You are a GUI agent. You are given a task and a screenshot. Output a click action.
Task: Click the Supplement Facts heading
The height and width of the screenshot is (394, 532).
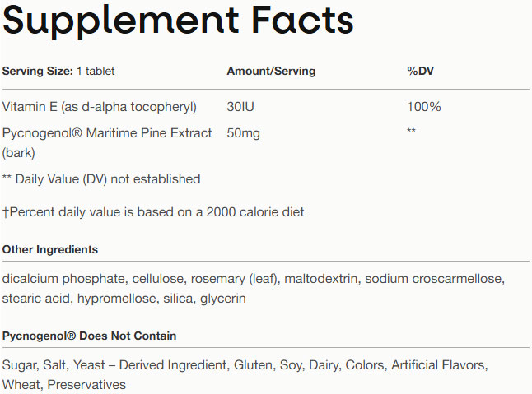click(x=178, y=22)
